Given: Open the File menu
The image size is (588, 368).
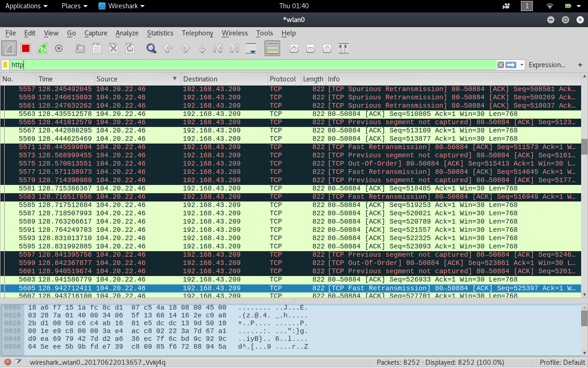Looking at the screenshot, I should (11, 33).
